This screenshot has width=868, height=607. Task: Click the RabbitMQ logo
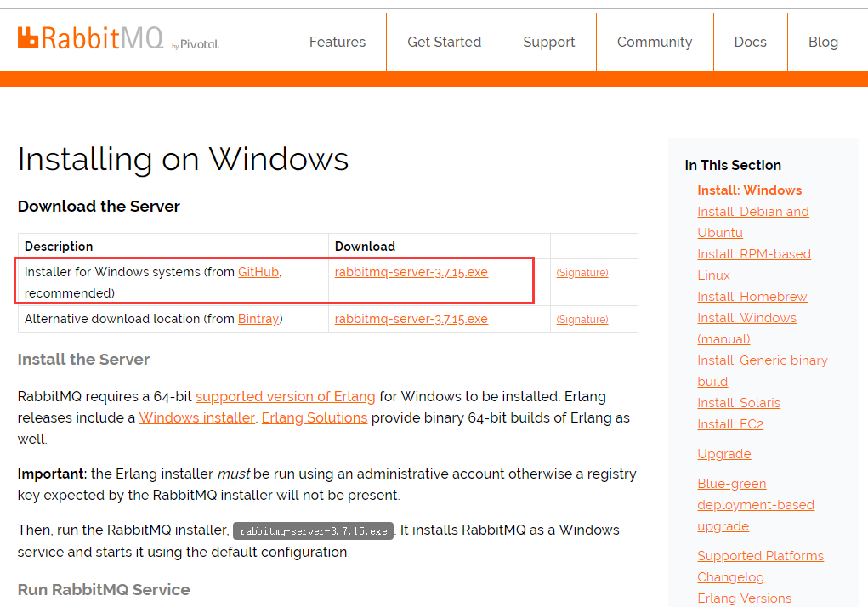click(90, 39)
